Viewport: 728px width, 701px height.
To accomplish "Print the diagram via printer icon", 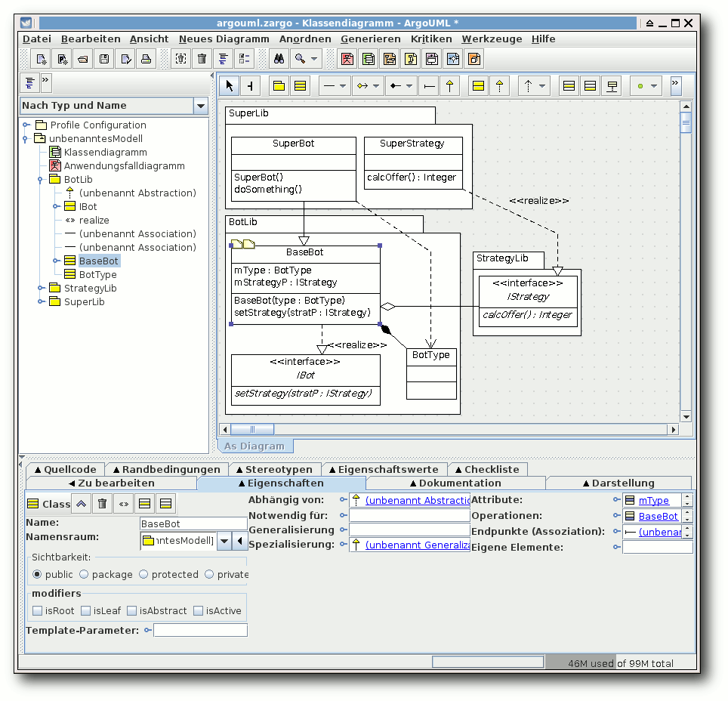I will click(146, 59).
